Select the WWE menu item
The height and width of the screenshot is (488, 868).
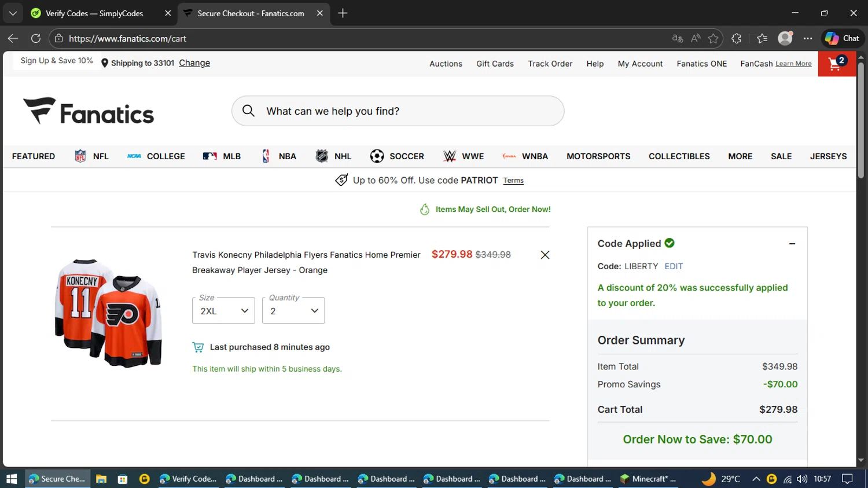[x=464, y=156]
